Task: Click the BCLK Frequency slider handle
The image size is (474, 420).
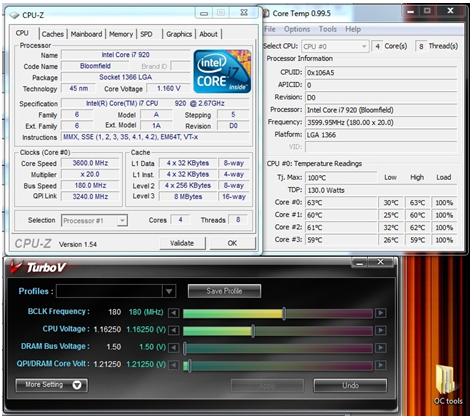Action: click(284, 313)
